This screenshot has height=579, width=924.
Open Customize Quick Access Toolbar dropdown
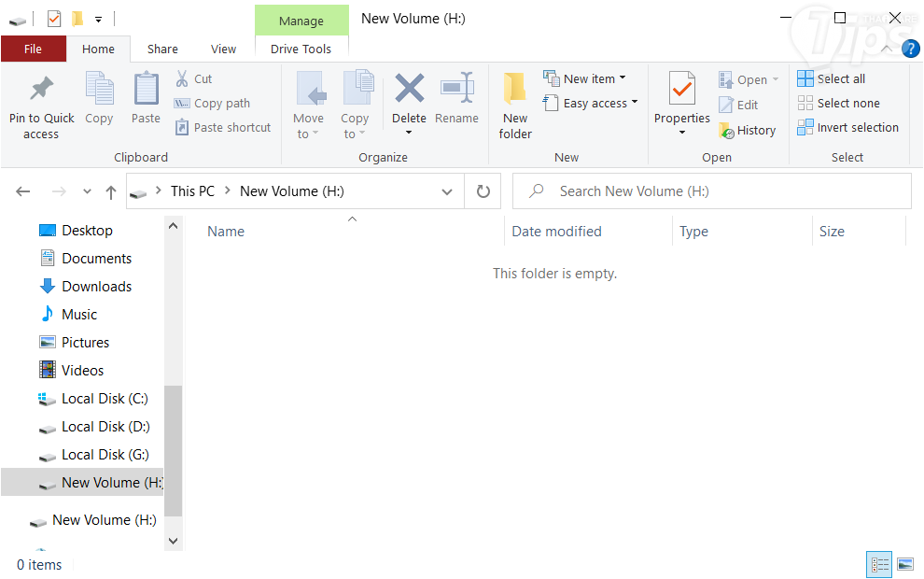(x=98, y=20)
